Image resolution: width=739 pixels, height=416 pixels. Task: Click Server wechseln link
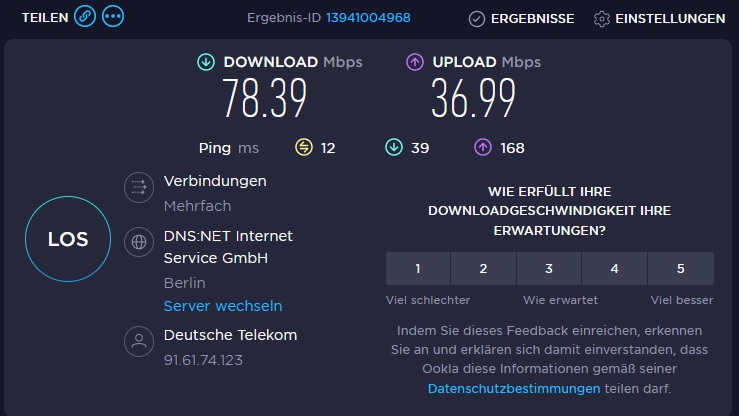[223, 306]
